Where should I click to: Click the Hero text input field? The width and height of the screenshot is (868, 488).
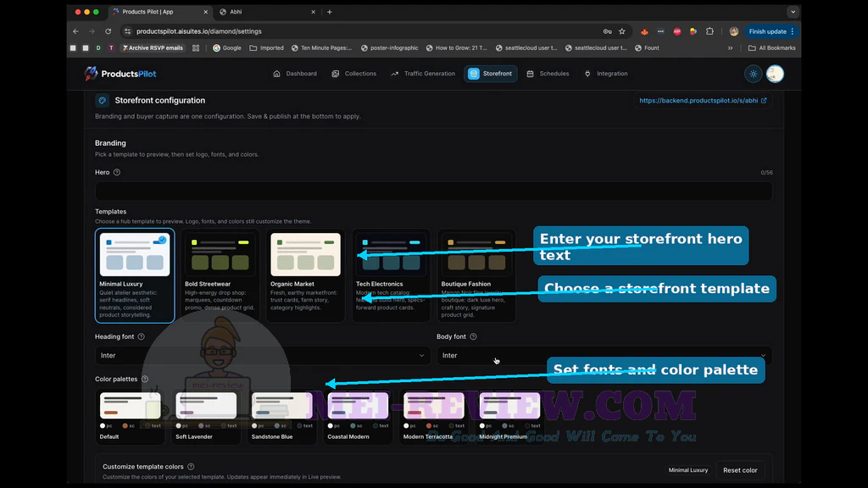coord(433,191)
